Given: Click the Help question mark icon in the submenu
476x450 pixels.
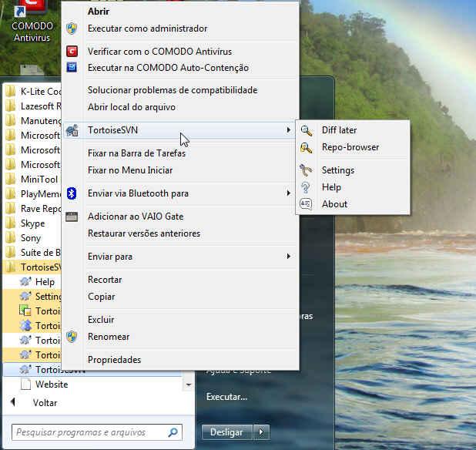Looking at the screenshot, I should click(305, 187).
